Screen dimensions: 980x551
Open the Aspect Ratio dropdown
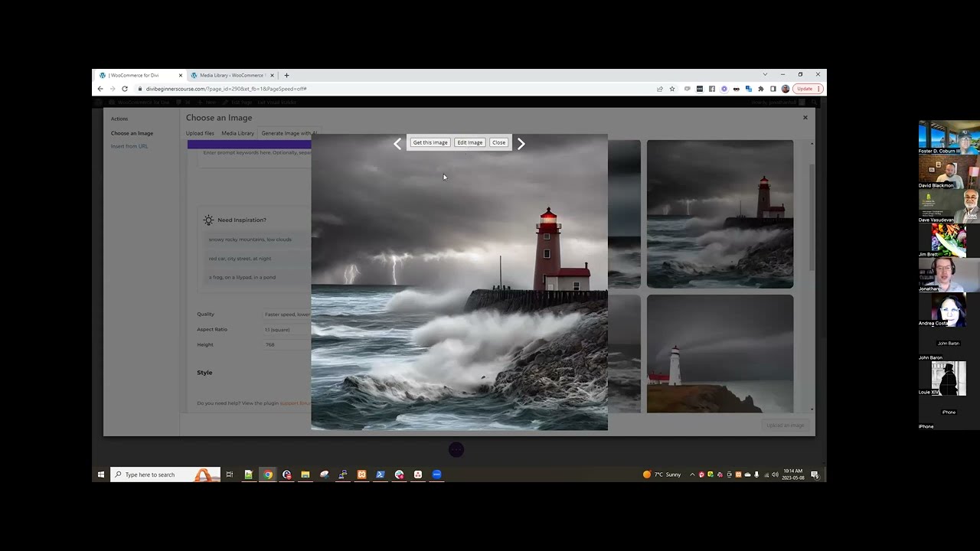tap(287, 330)
